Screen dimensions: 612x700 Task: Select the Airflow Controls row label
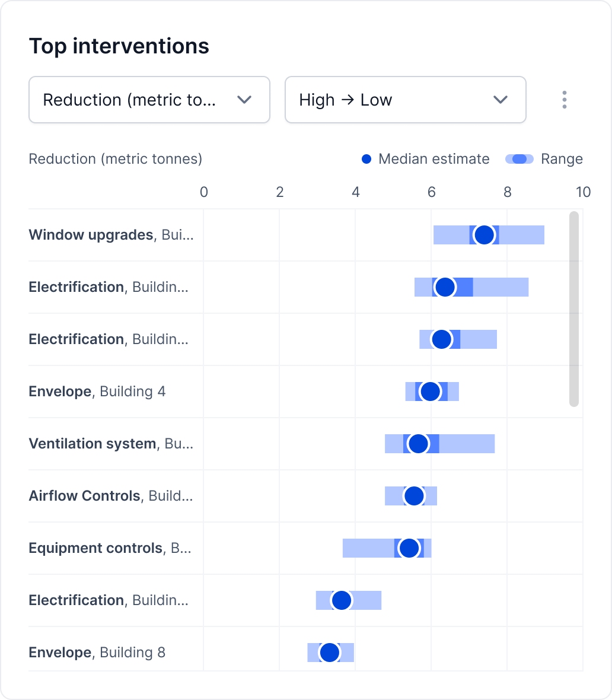point(111,496)
